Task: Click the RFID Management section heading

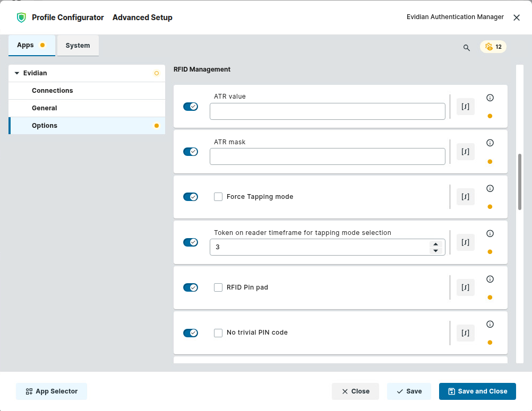Action: point(202,69)
